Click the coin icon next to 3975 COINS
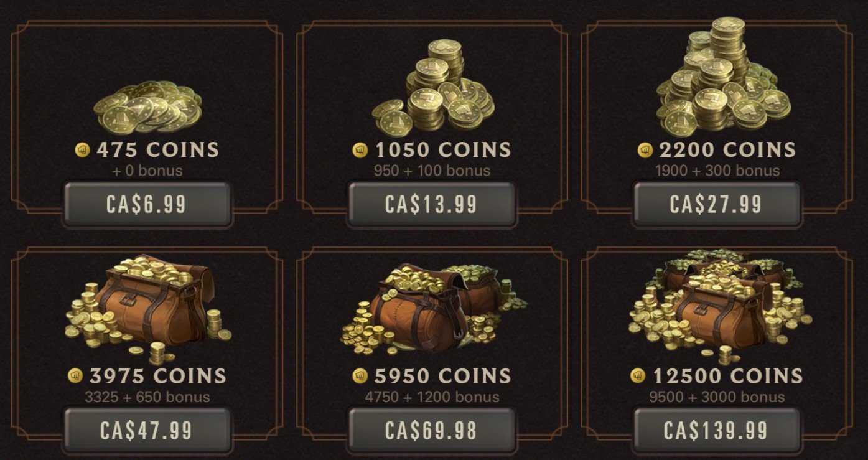This screenshot has height=460, width=868. pyautogui.click(x=75, y=376)
